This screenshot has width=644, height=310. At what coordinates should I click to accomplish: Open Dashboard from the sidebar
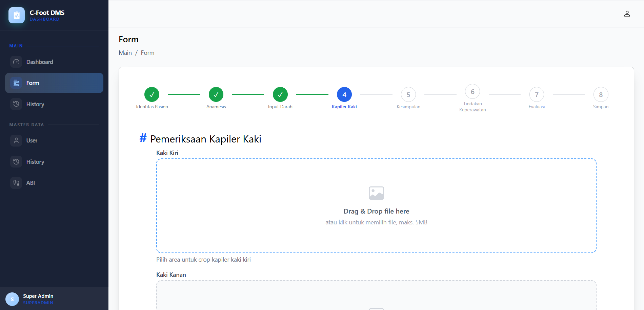54,62
